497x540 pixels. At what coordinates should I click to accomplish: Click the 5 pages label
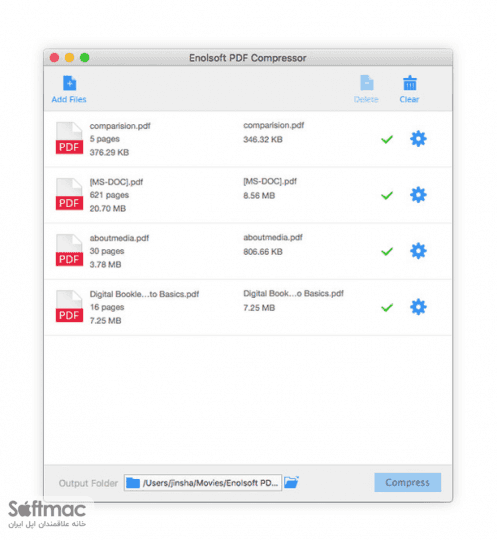click(x=105, y=139)
